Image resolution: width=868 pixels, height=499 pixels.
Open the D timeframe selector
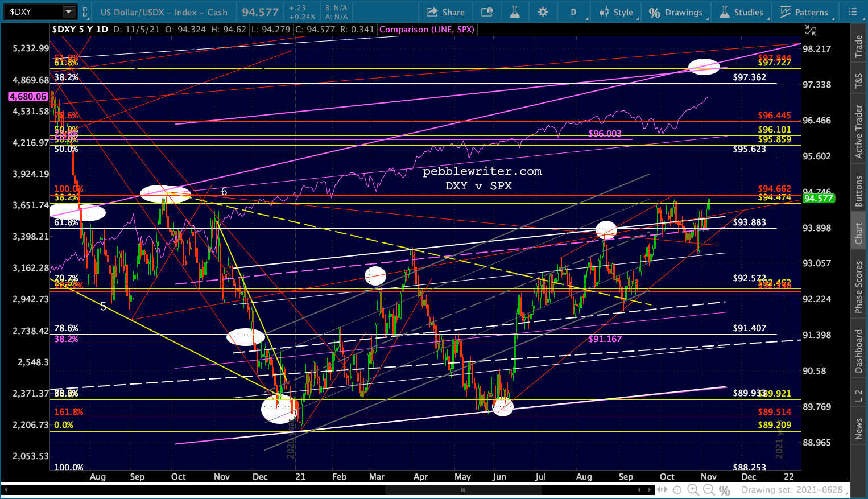coord(573,12)
